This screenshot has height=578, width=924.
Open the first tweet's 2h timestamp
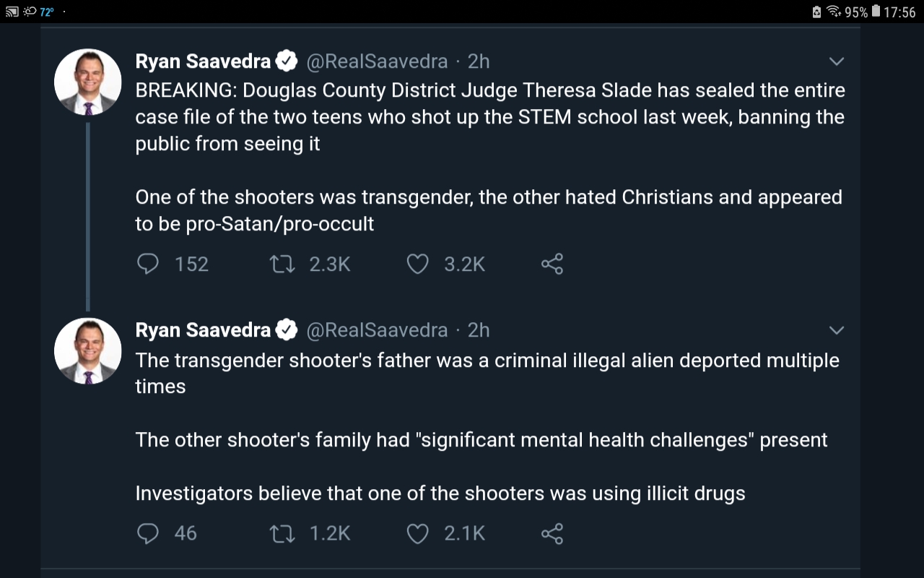pyautogui.click(x=479, y=61)
